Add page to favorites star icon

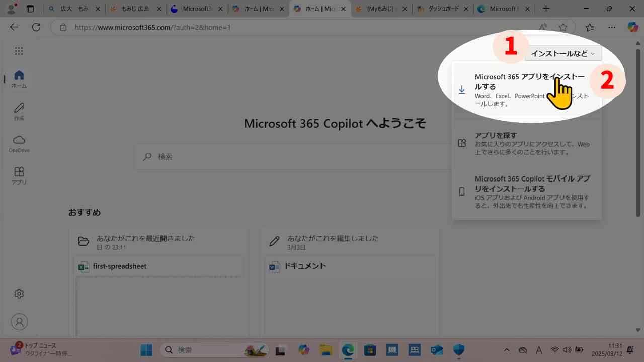(563, 27)
